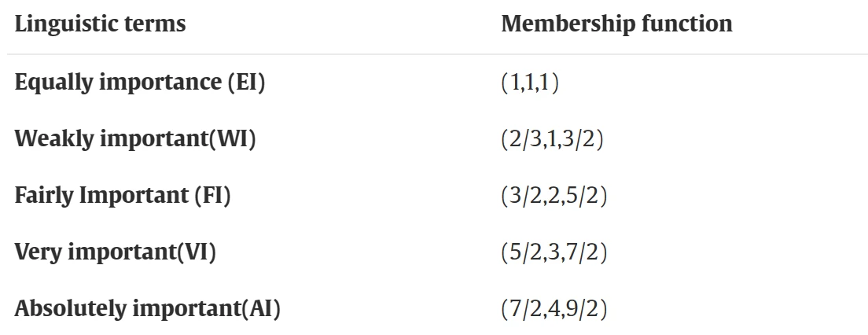Click the (3/2,2,5/2) membership value

click(x=554, y=197)
